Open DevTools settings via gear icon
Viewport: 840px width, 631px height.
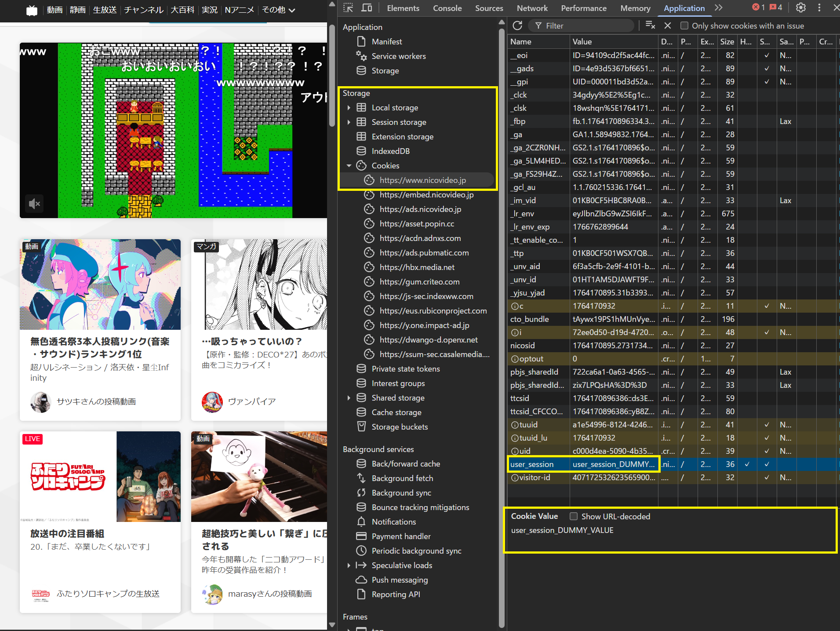[801, 8]
